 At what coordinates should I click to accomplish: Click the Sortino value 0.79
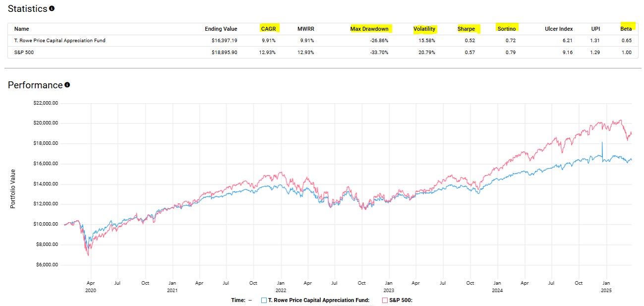click(x=511, y=52)
